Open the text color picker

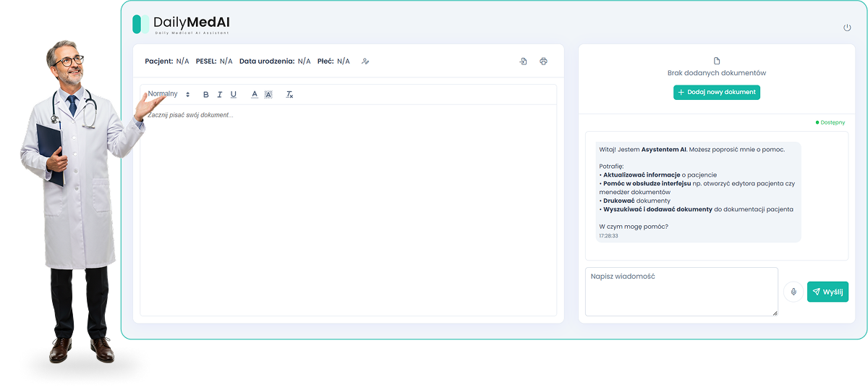255,95
